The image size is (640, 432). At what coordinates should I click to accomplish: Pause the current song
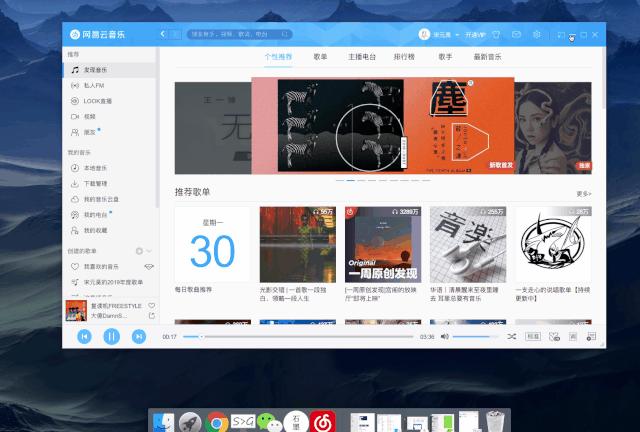(111, 336)
